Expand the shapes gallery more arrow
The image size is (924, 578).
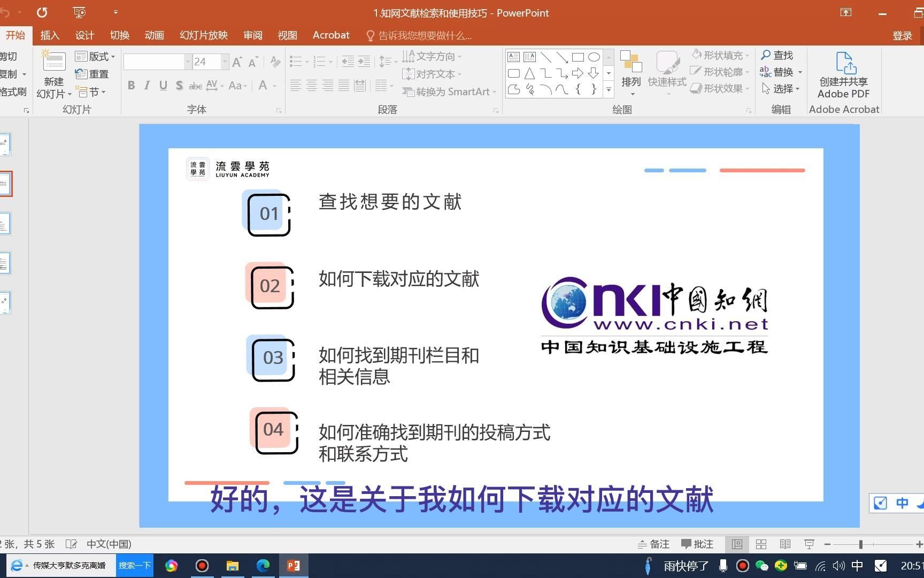click(x=609, y=90)
